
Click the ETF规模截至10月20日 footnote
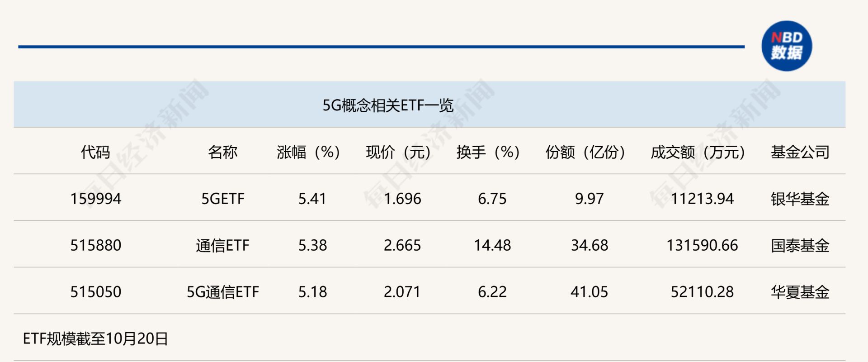tap(95, 338)
